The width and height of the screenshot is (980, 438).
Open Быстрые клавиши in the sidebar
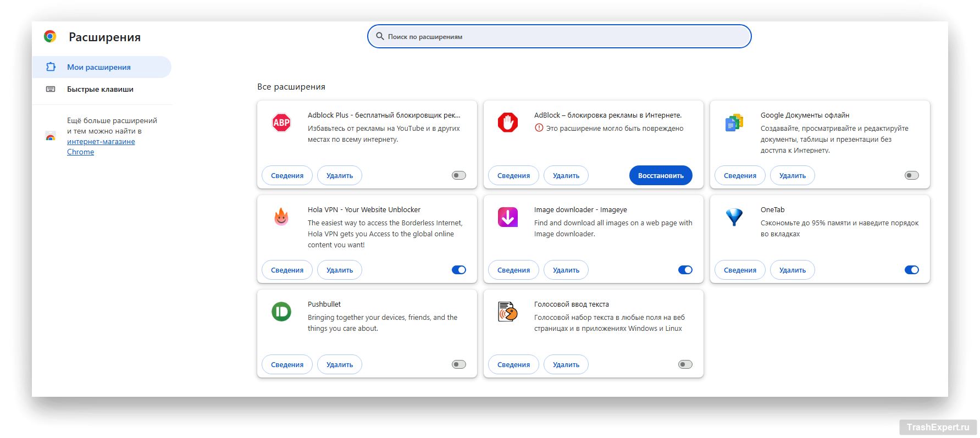100,89
